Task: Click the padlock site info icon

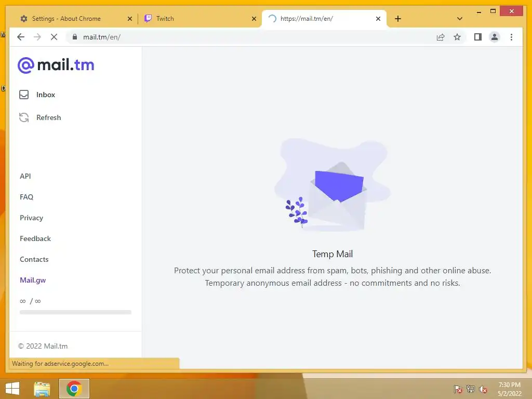Action: (x=75, y=37)
